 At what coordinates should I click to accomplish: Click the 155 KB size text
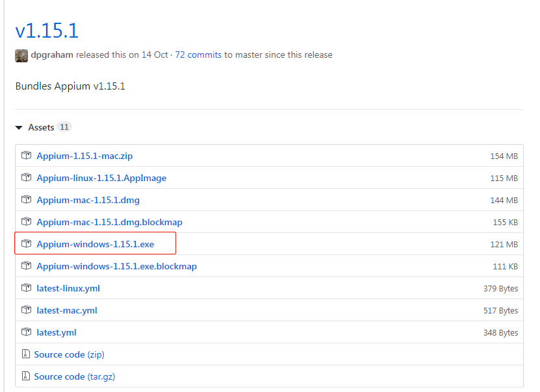tap(505, 223)
